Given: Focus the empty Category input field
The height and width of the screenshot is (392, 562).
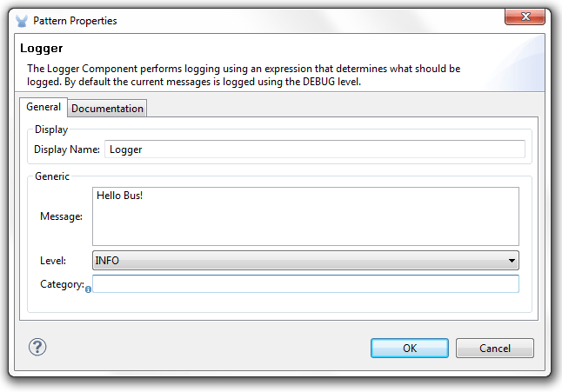Looking at the screenshot, I should coord(305,284).
